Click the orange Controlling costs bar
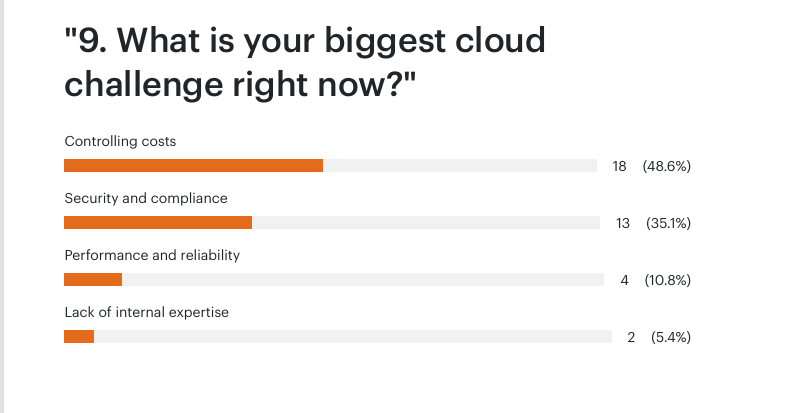 (x=193, y=165)
